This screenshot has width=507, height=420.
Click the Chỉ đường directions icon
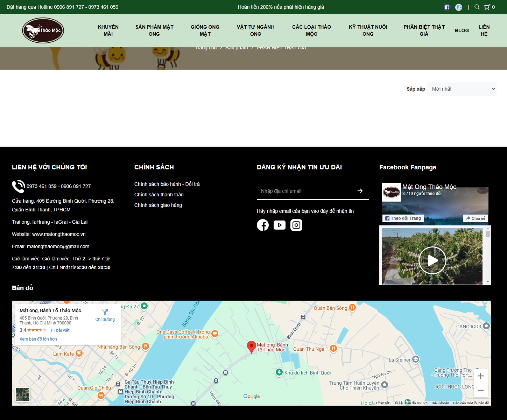[x=105, y=312]
